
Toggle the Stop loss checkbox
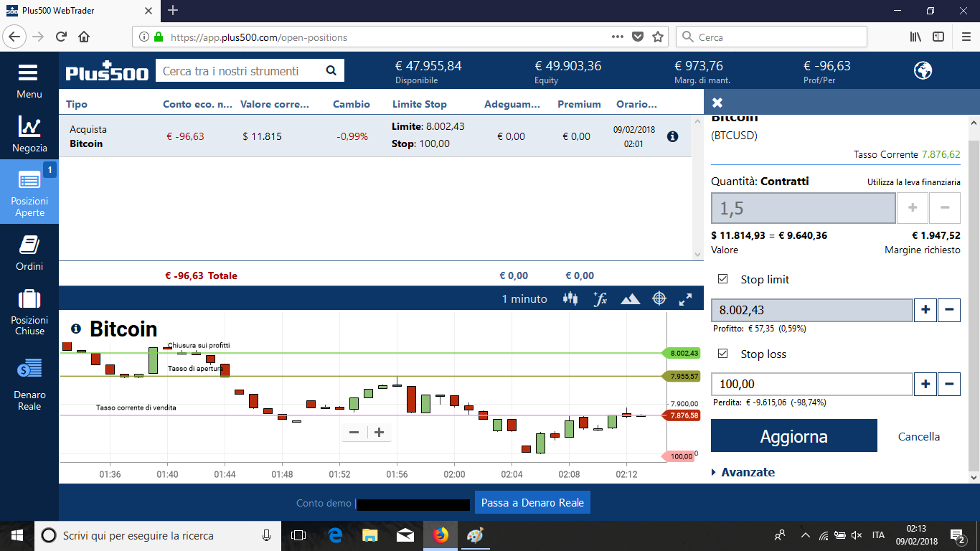722,354
